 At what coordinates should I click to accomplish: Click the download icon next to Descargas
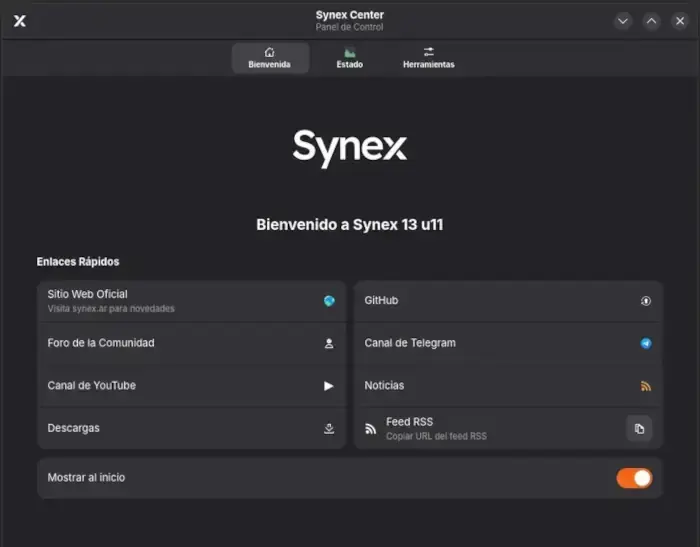[x=329, y=429]
